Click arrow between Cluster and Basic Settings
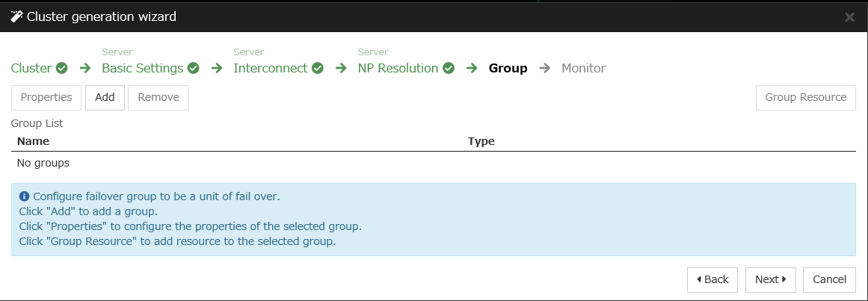868x301 pixels. (x=85, y=69)
